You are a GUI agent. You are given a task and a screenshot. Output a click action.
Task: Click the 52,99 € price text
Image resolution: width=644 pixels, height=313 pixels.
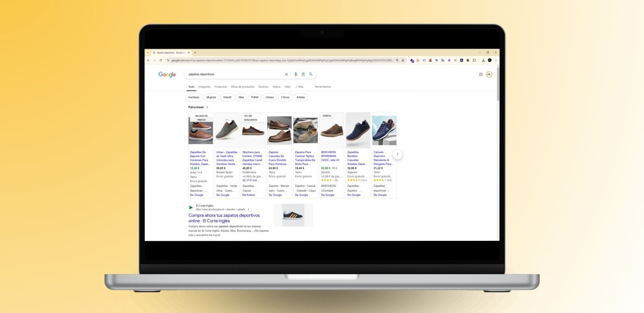[352, 168]
